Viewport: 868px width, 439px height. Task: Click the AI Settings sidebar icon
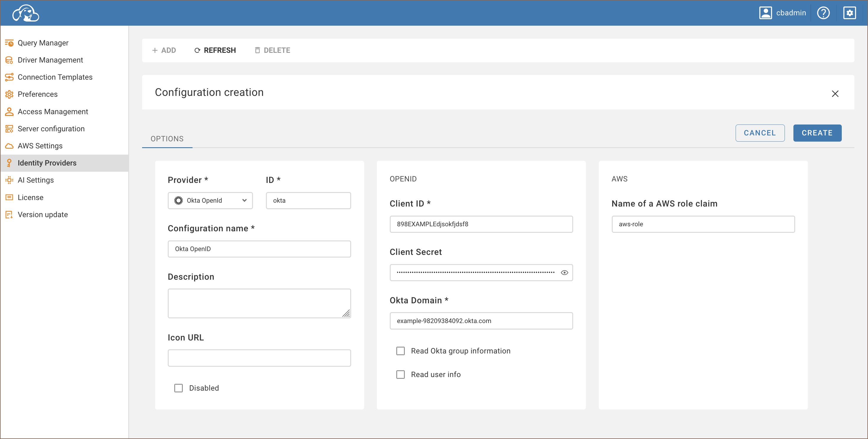click(9, 180)
